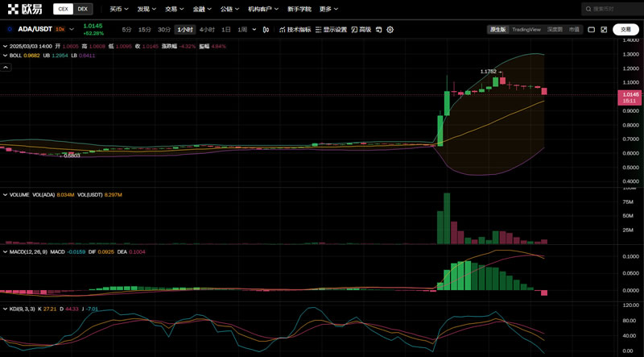
Task: Select the 4小时 timeframe tab
Action: click(x=206, y=30)
